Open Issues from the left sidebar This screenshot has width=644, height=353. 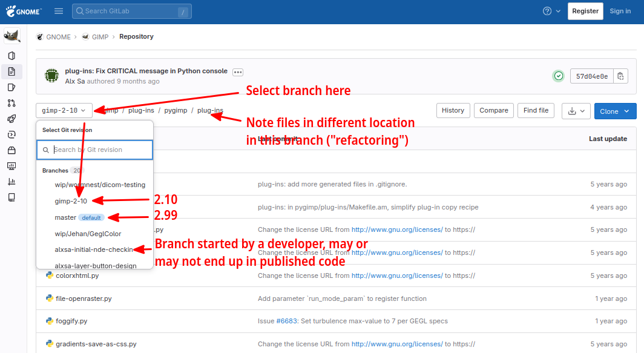coord(11,87)
